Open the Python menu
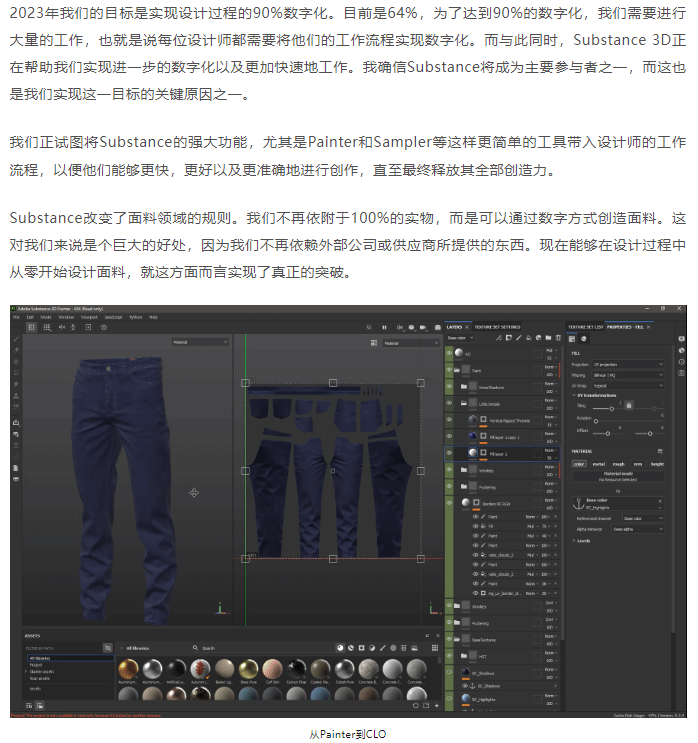The width and height of the screenshot is (698, 743). click(x=136, y=317)
